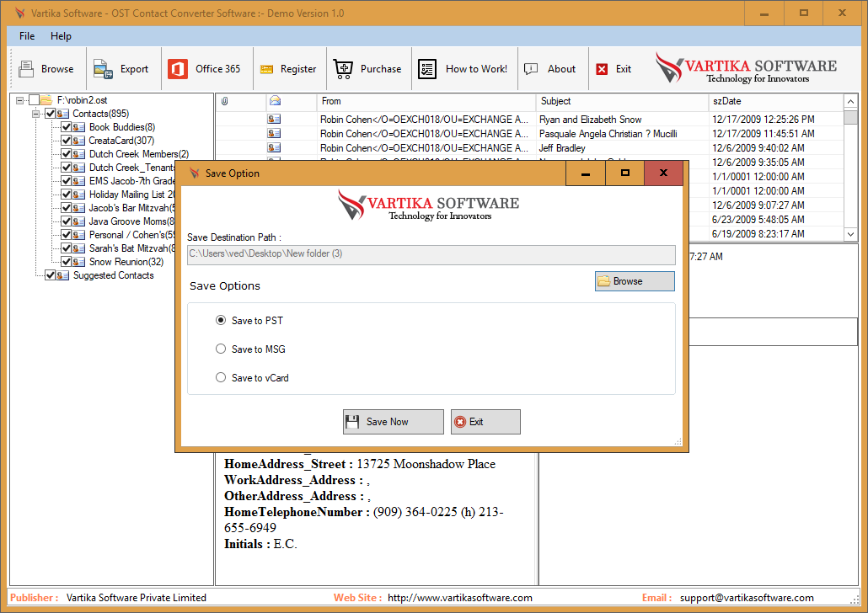Click the red circle icon on dialog Exit
The width and height of the screenshot is (868, 613).
click(x=460, y=422)
